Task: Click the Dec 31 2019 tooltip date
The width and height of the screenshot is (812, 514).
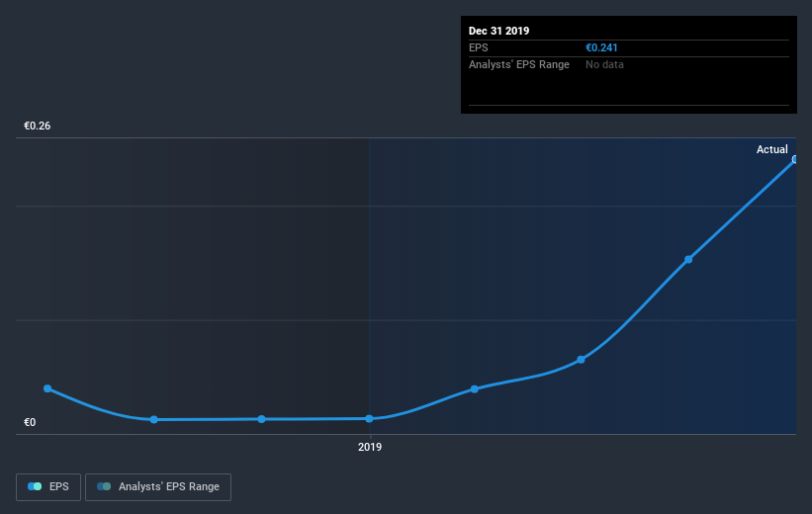Action: (x=498, y=31)
